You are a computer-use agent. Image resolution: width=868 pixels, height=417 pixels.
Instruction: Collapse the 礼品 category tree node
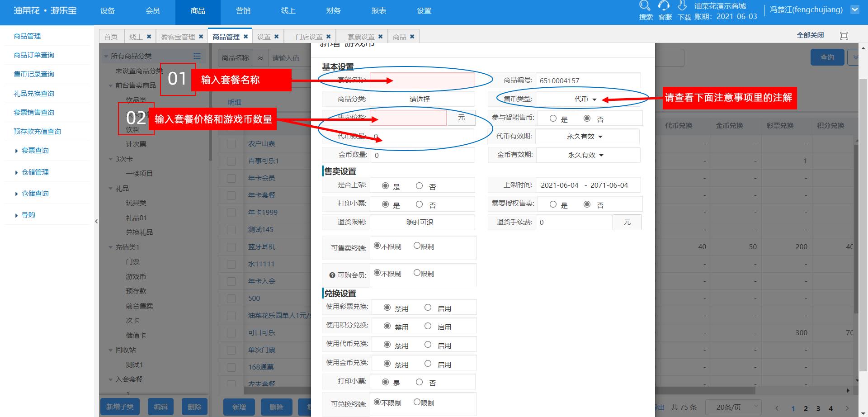coord(111,189)
